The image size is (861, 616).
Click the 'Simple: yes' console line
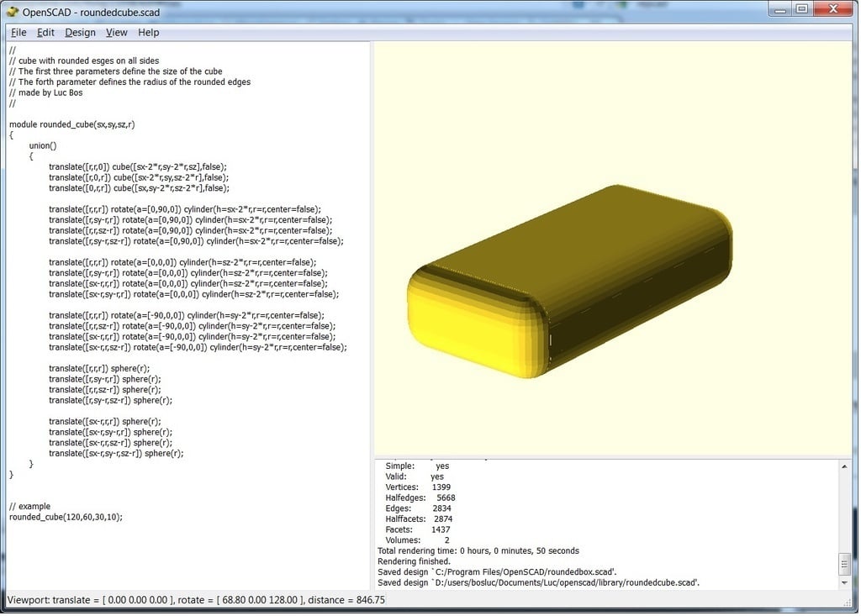pos(417,466)
